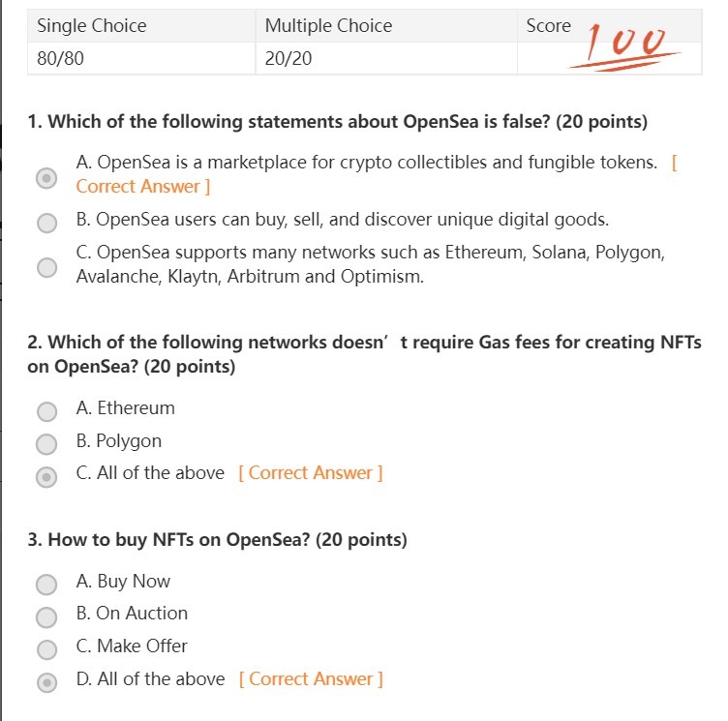
Task: Pick the 'C. Make Offer' radio button
Action: 46,649
